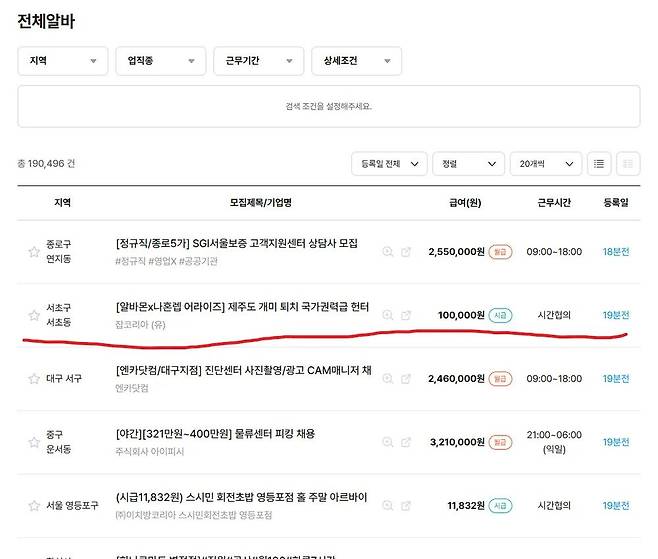
Task: Open the 제주도 개미 퇴치 국가권력급 헌터 link
Action: point(242,307)
